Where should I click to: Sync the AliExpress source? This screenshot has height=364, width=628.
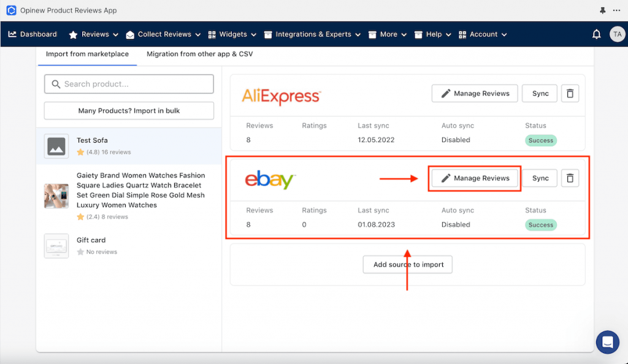point(540,94)
